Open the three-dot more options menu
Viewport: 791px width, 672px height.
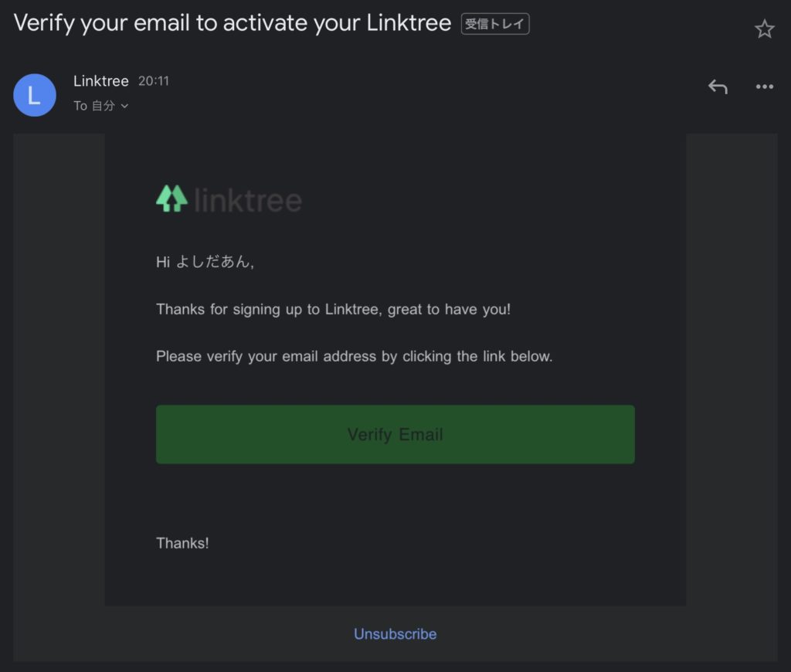click(764, 87)
